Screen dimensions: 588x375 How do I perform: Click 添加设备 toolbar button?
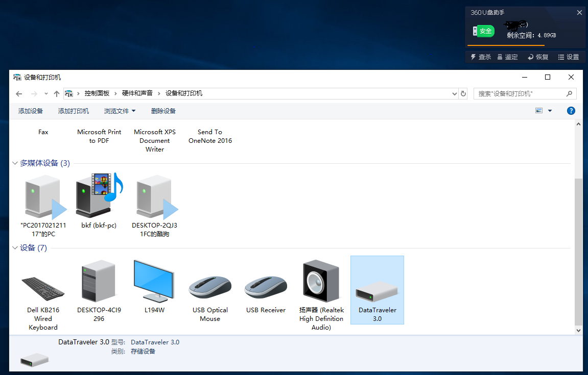coord(31,111)
